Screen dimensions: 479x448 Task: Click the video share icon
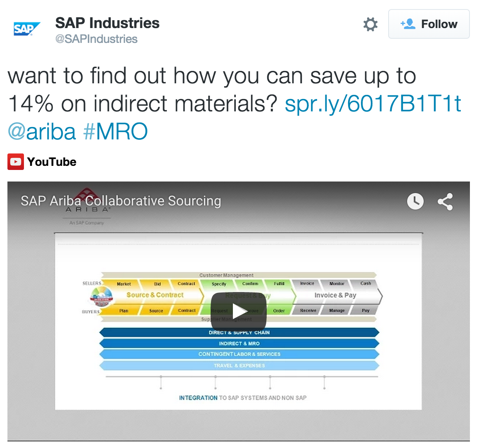tap(445, 201)
